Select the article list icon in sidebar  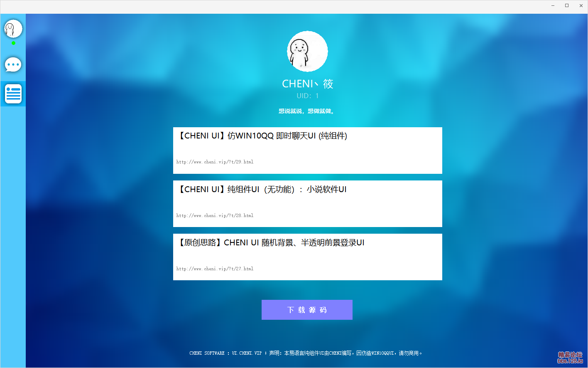click(13, 94)
